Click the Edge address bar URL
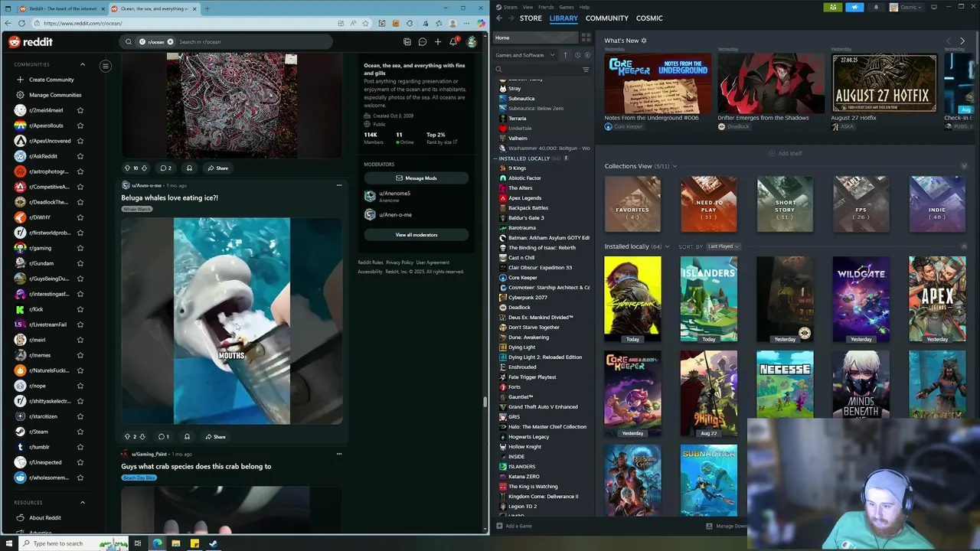The width and height of the screenshot is (980, 551). coord(83,23)
